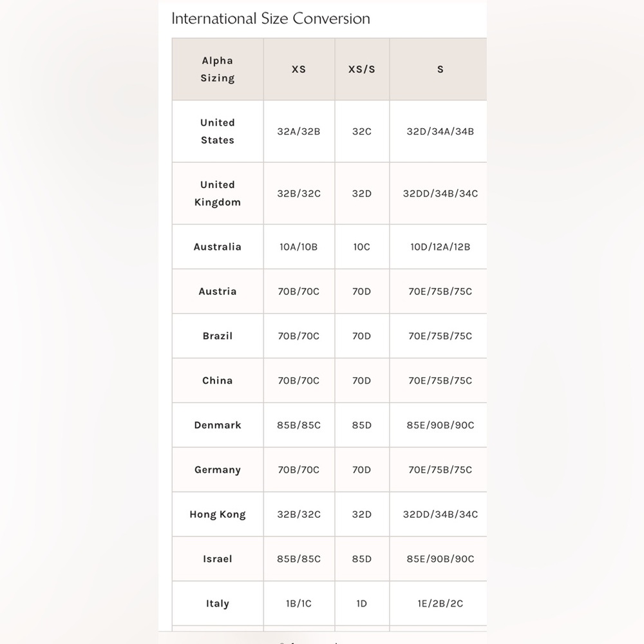Select the Germany row label
Viewport: 644px width, 644px height.
(x=218, y=470)
